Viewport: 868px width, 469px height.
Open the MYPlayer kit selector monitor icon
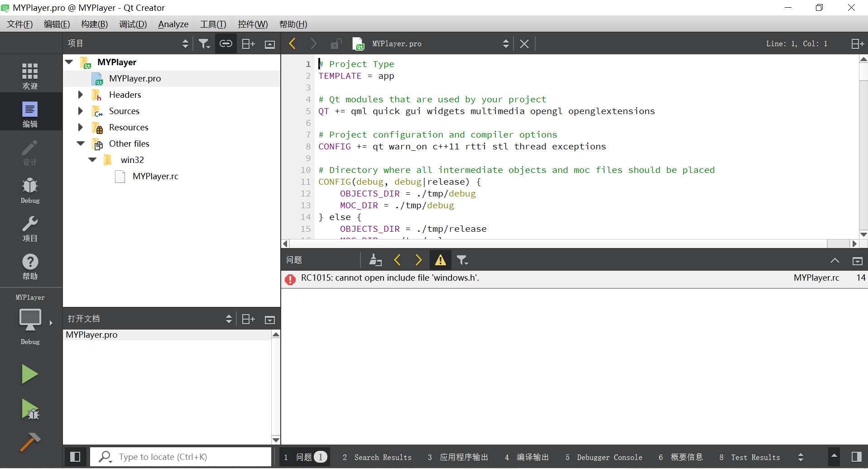(30, 321)
